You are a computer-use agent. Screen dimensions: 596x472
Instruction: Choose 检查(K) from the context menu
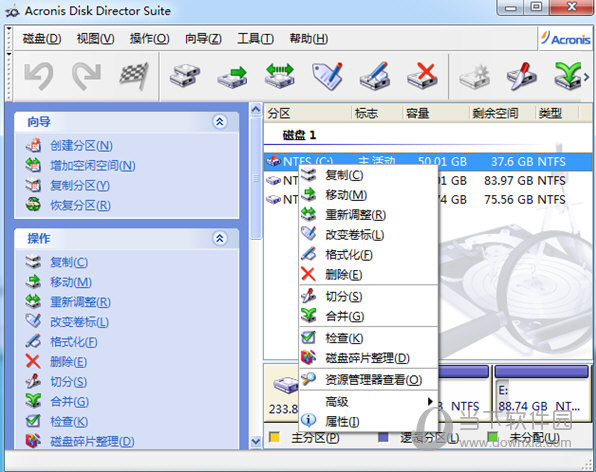pos(368,338)
